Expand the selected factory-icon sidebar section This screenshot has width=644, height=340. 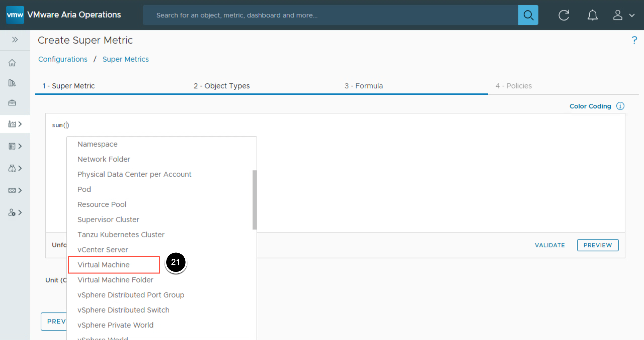point(15,124)
